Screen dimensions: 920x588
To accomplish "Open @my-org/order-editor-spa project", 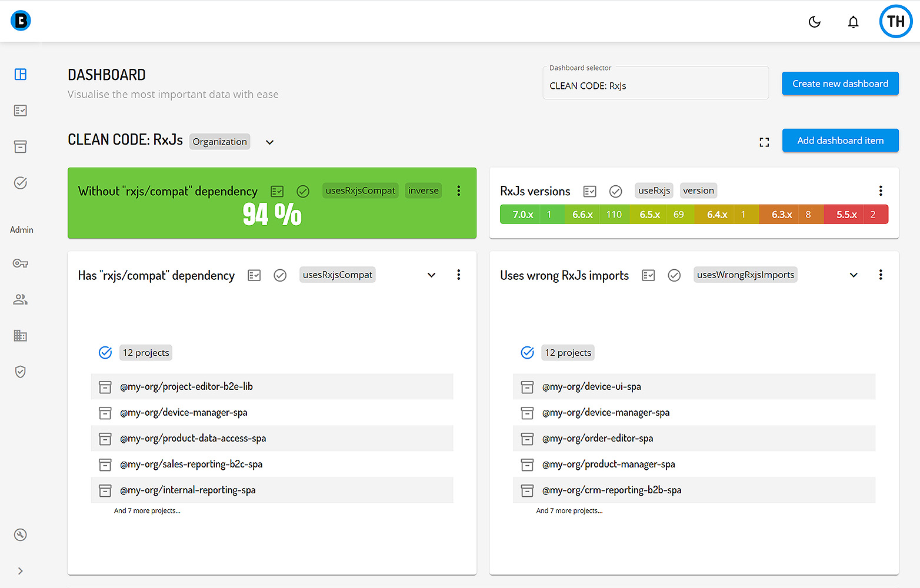I will tap(694, 439).
